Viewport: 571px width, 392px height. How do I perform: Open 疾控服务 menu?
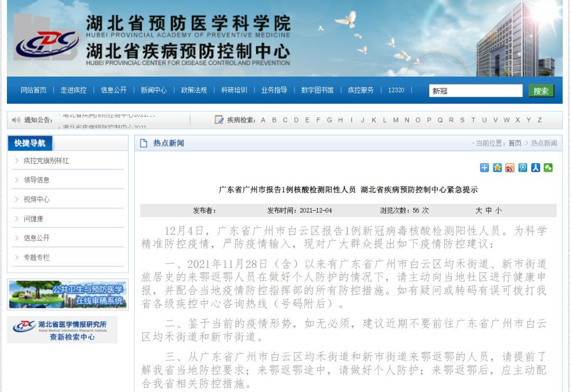pyautogui.click(x=361, y=90)
